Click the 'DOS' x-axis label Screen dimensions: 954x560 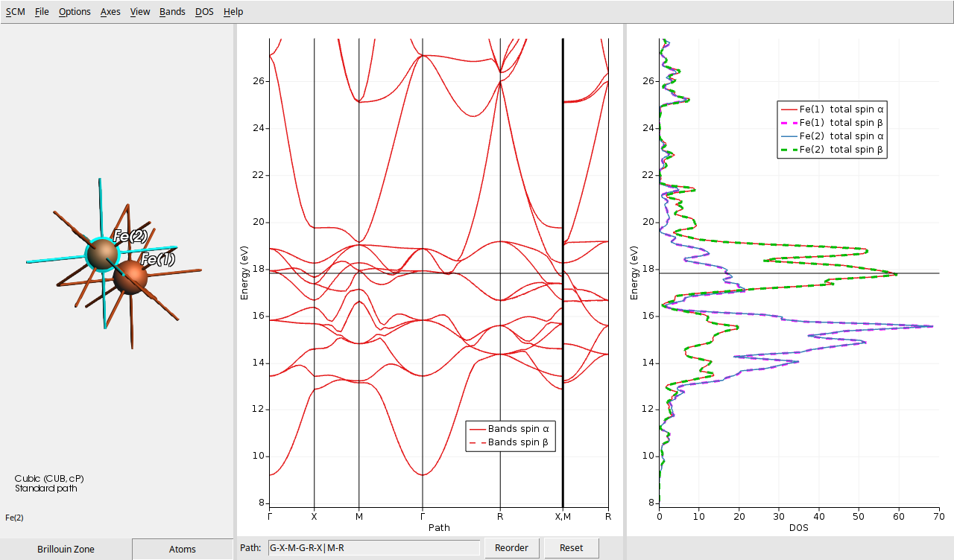(798, 527)
